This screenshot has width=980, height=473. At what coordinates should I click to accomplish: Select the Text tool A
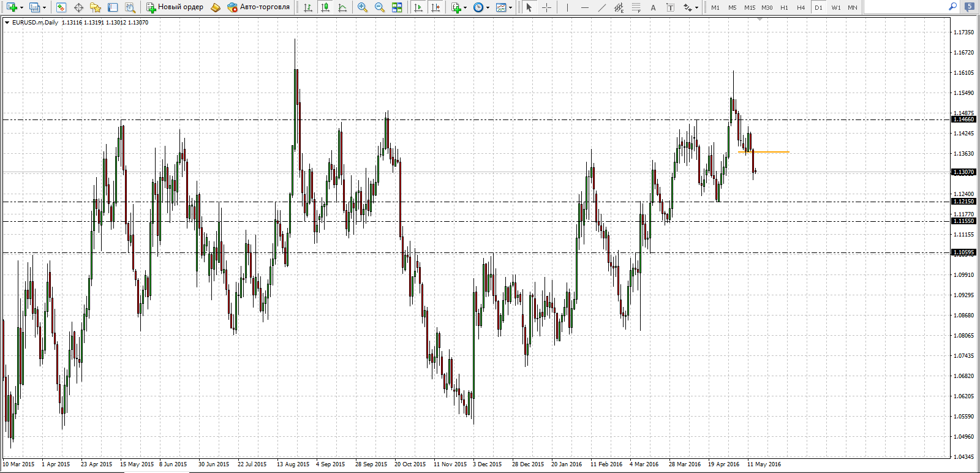[x=653, y=7]
